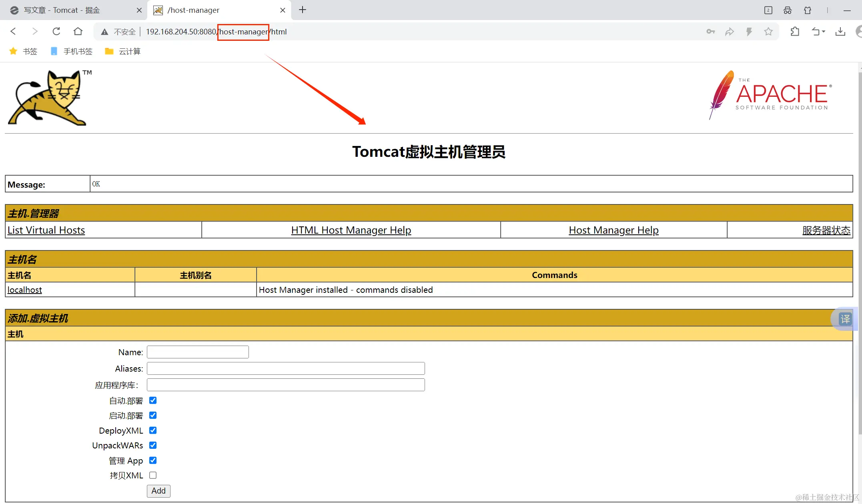Image resolution: width=862 pixels, height=504 pixels.
Task: Open the List Virtual Hosts link
Action: [46, 230]
